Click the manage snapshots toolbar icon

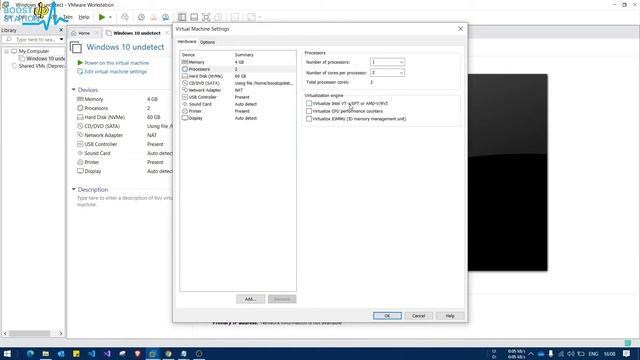tap(165, 17)
